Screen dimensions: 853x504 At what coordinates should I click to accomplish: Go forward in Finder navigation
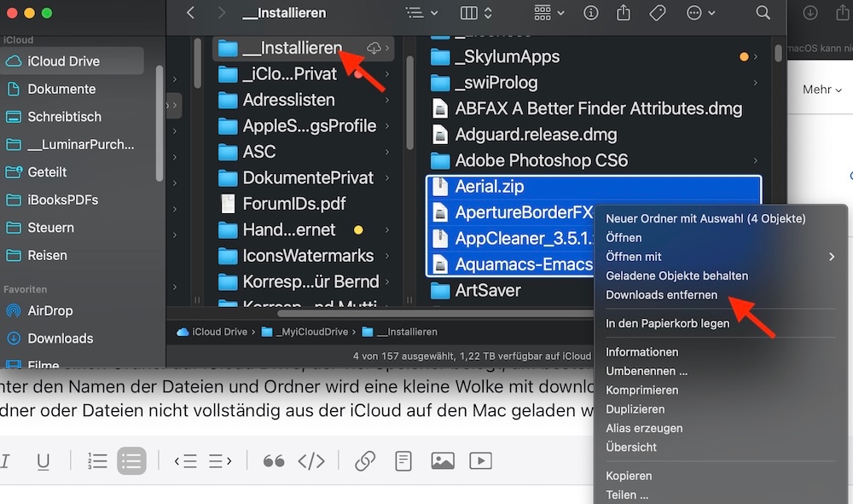(x=221, y=13)
